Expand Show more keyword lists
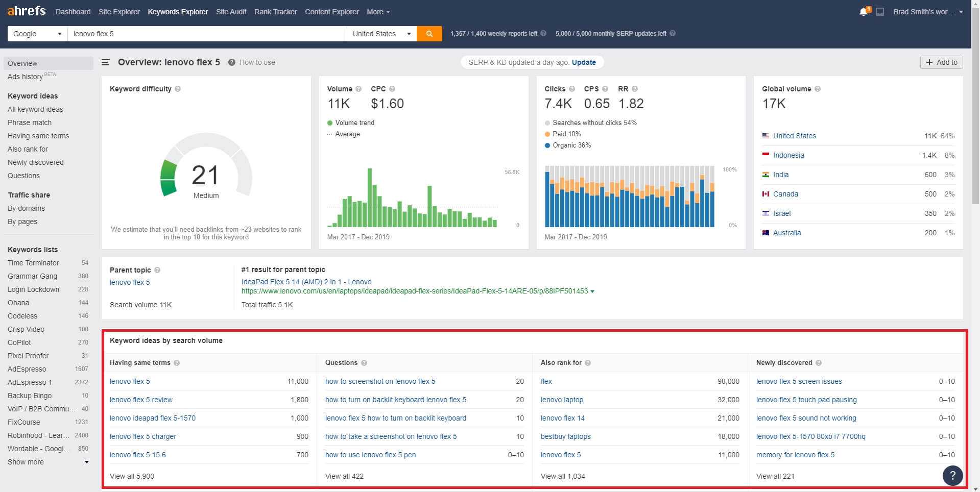The height and width of the screenshot is (492, 980). point(48,462)
